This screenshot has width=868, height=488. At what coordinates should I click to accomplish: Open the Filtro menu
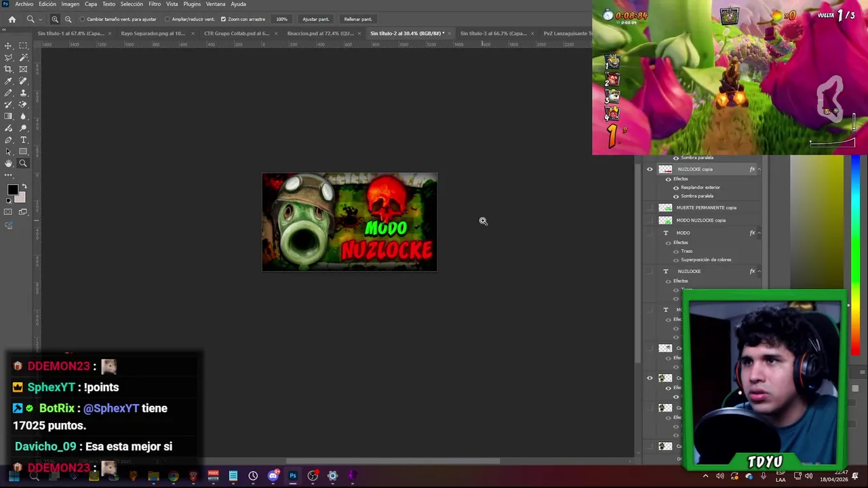[155, 4]
